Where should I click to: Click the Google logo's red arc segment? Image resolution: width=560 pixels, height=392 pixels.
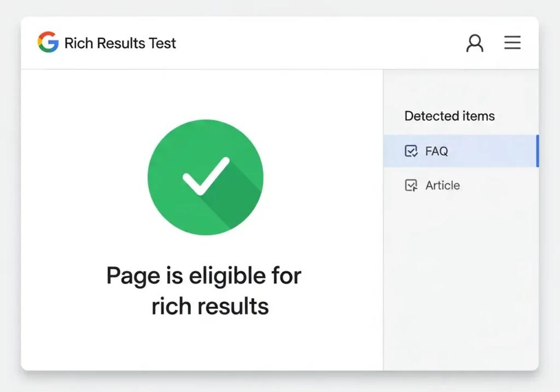[46, 34]
